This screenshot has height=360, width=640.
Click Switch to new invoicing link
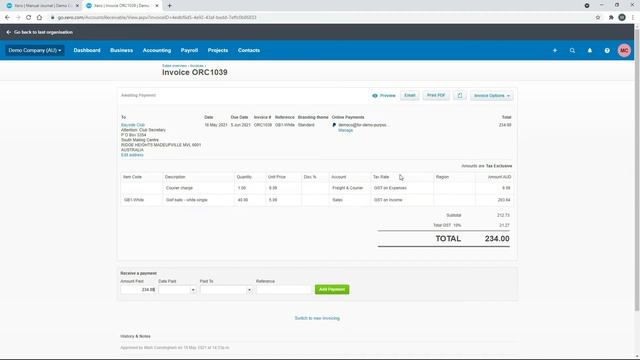(x=317, y=318)
